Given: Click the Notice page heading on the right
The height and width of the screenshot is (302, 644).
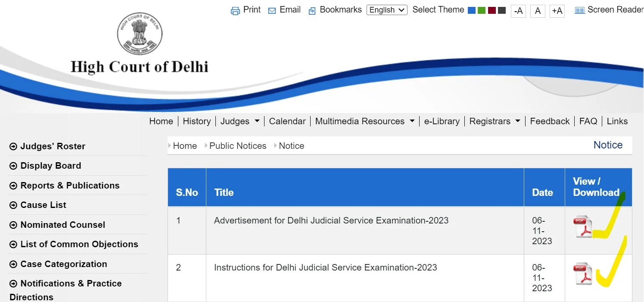Looking at the screenshot, I should [x=608, y=145].
